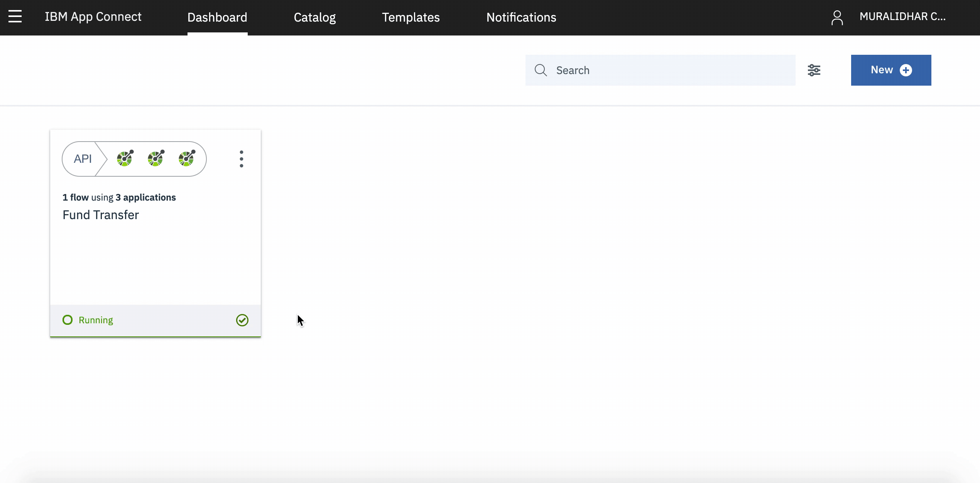Expand the MURALIDHAR C... account menu

[x=902, y=17]
